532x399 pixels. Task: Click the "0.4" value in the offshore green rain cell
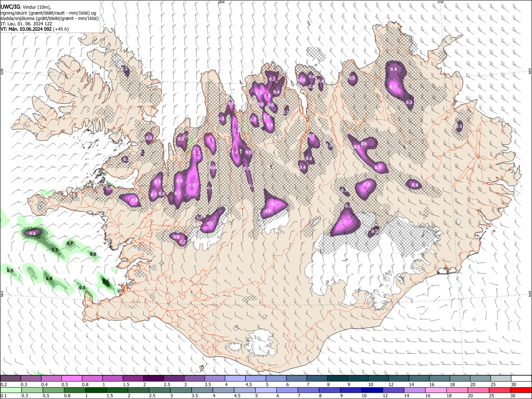pos(32,234)
